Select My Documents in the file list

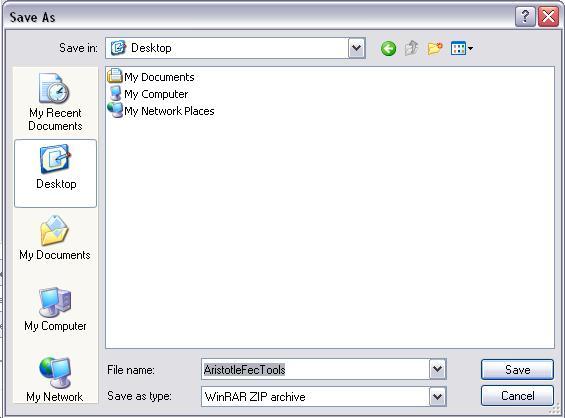[151, 77]
